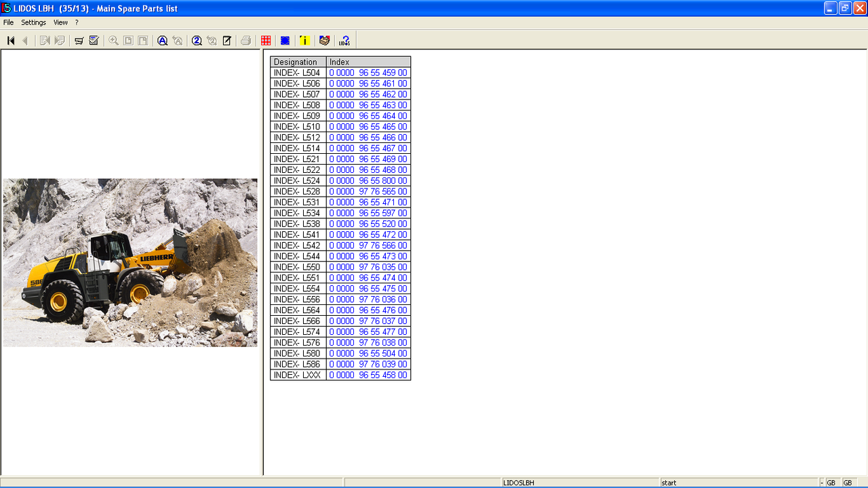Screen dimensions: 868x488
Task: Open index link 96 55 475 00
Action: point(368,289)
